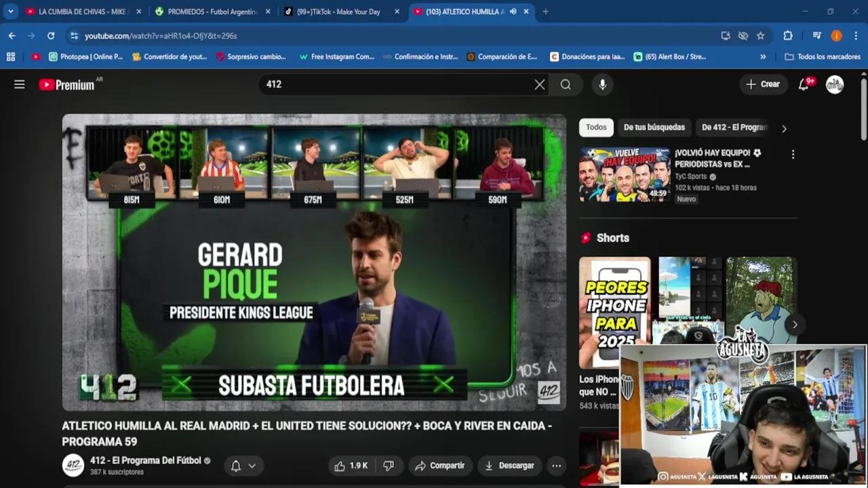Open the ¡VOLVIÓ HAY EQUIPO! video thumbnail

625,174
